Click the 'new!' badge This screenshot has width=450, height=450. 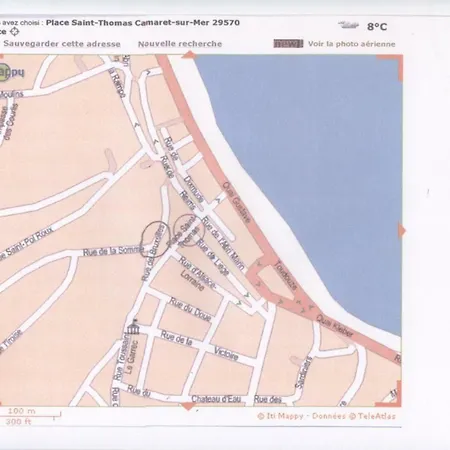[x=288, y=44]
